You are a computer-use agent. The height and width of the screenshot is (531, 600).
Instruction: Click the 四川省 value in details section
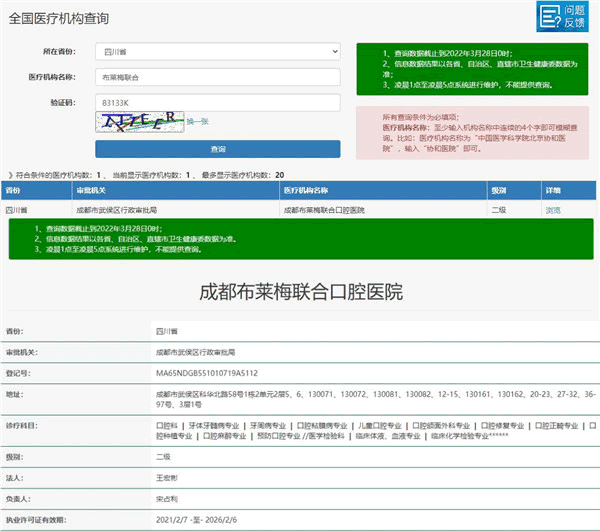(x=167, y=331)
